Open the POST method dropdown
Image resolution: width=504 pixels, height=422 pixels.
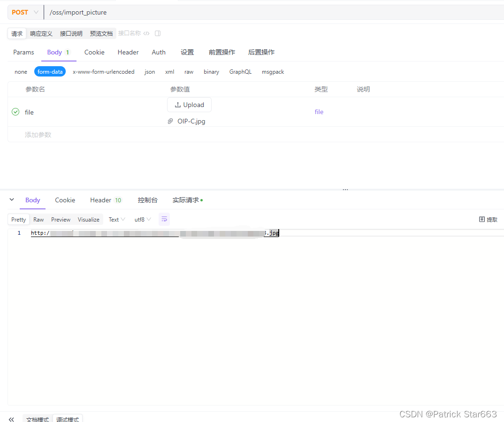(x=25, y=12)
